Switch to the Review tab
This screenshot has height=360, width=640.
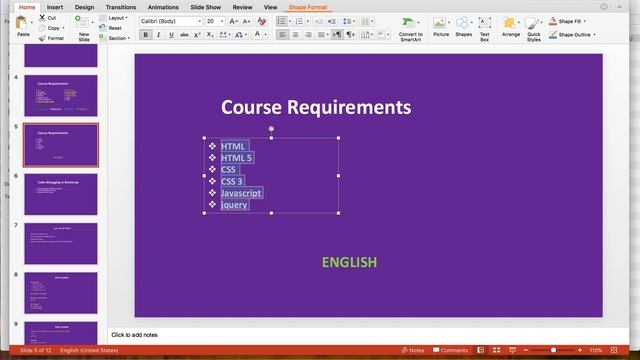[242, 7]
